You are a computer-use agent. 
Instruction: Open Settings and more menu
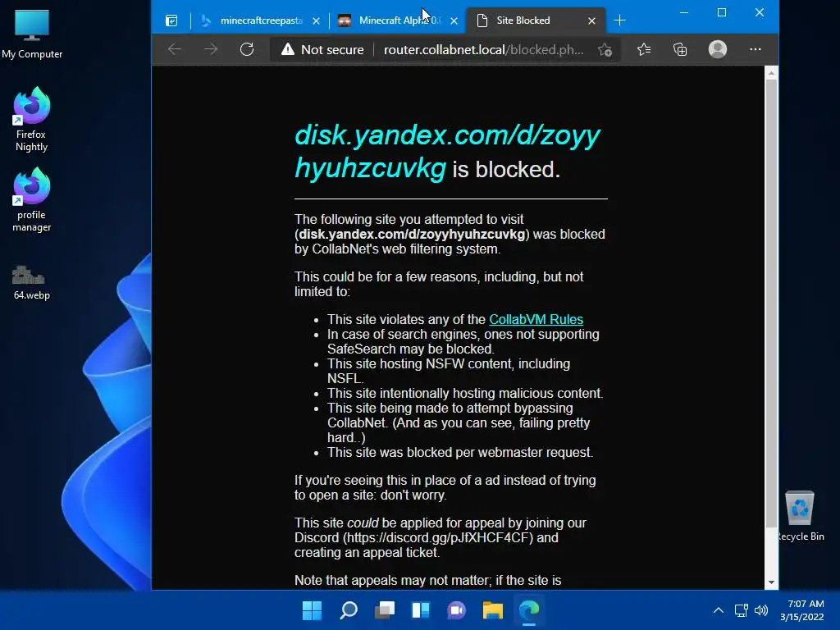click(x=756, y=49)
